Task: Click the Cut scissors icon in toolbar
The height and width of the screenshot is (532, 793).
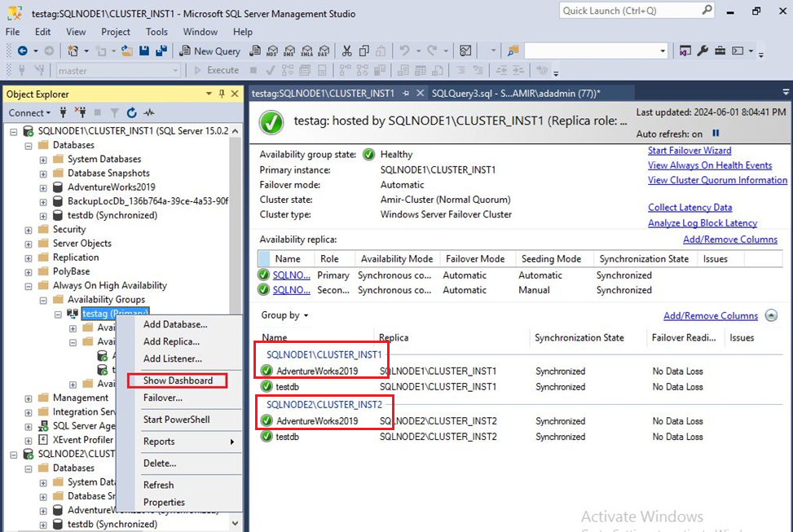Action: (346, 51)
